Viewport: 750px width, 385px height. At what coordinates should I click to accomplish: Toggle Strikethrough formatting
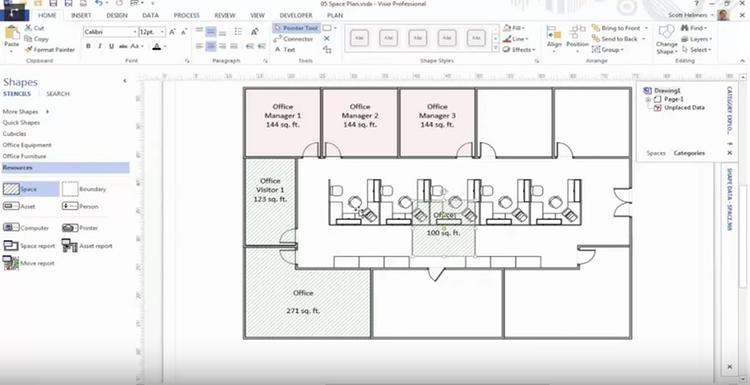[123, 46]
